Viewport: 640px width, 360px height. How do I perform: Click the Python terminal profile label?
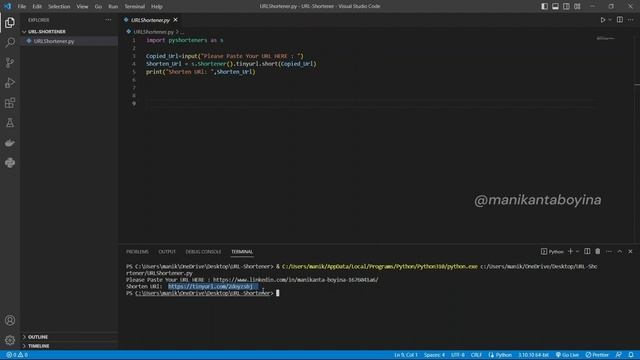pos(552,252)
